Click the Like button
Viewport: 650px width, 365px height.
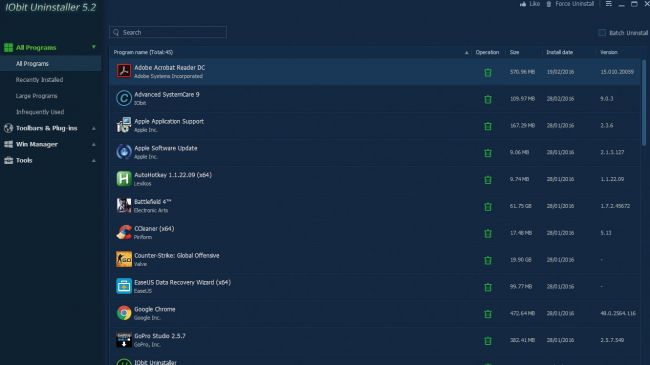pyautogui.click(x=530, y=4)
